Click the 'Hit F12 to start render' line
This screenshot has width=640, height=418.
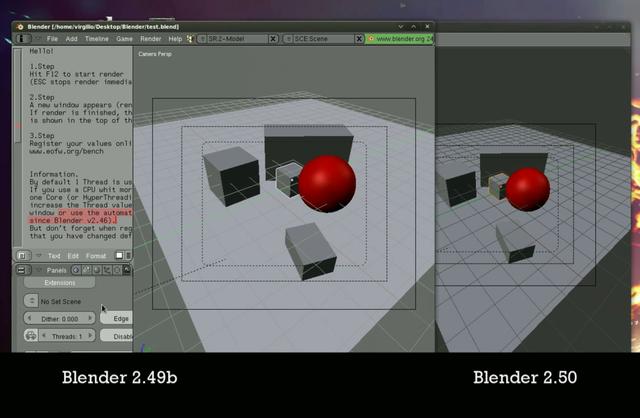click(x=76, y=74)
